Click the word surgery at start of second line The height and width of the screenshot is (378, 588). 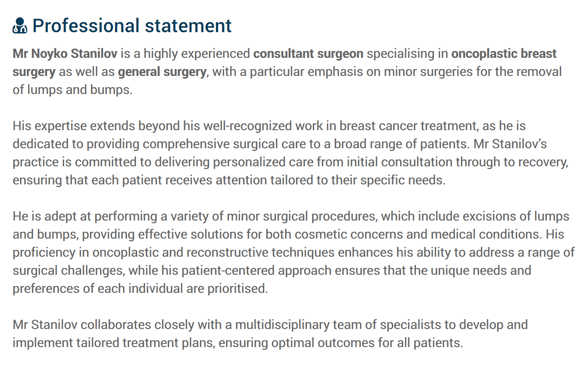[x=34, y=72]
